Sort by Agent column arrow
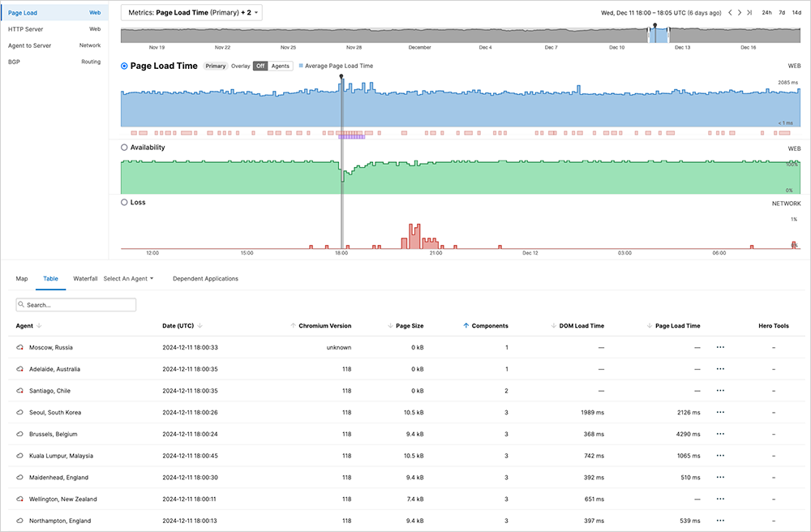The image size is (811, 532). (x=39, y=326)
